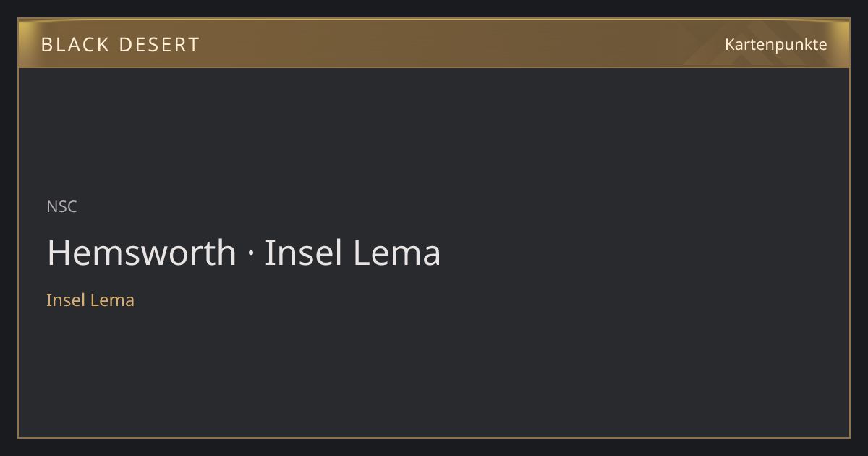This screenshot has height=456, width=868.
Task: Click the Hemsworth · Insel Lema heading
Action: [x=244, y=253]
